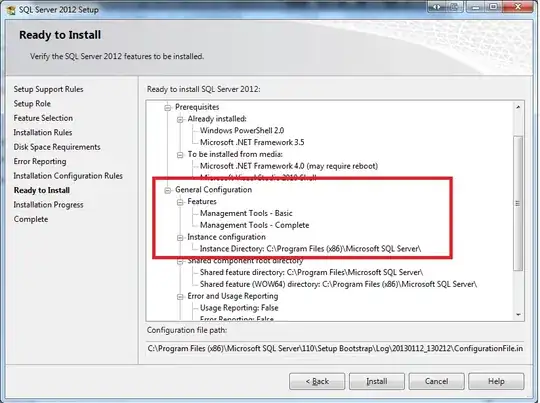Image resolution: width=540 pixels, height=403 pixels.
Task: Collapse the Shared component root directory node
Action: pyautogui.click(x=180, y=262)
